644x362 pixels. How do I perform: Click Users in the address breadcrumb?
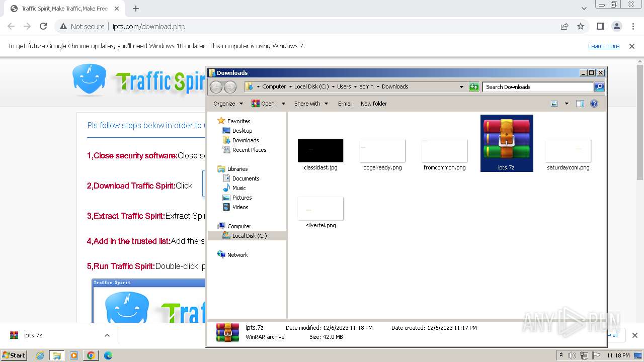click(x=344, y=86)
